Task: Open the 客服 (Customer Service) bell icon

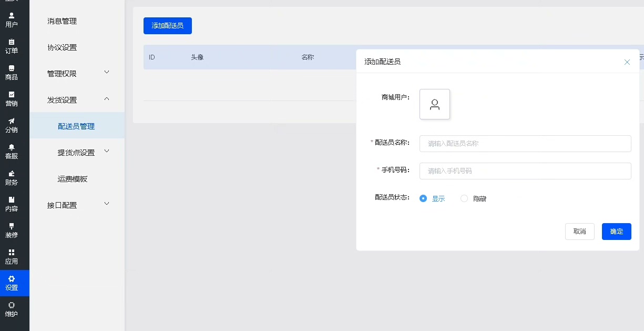Action: [12, 152]
